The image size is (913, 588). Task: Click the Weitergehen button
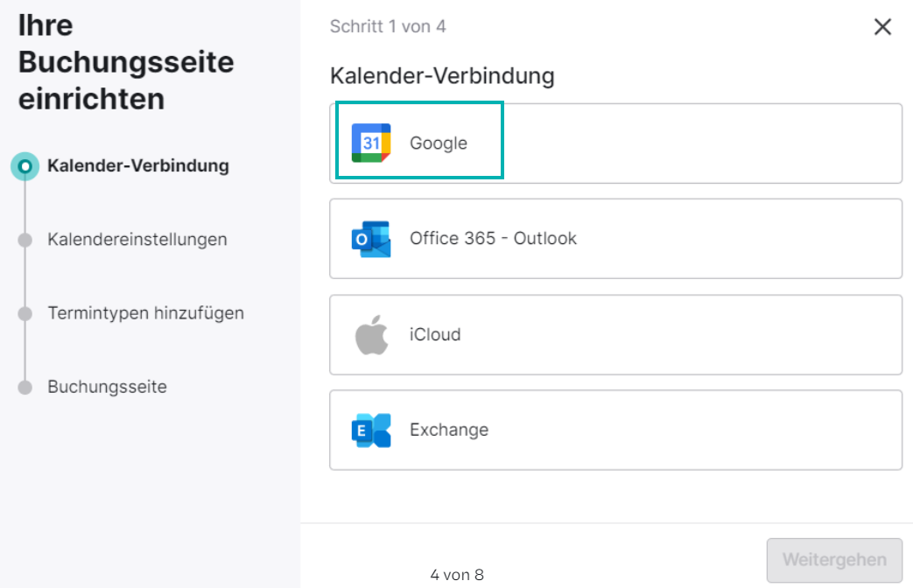(834, 560)
